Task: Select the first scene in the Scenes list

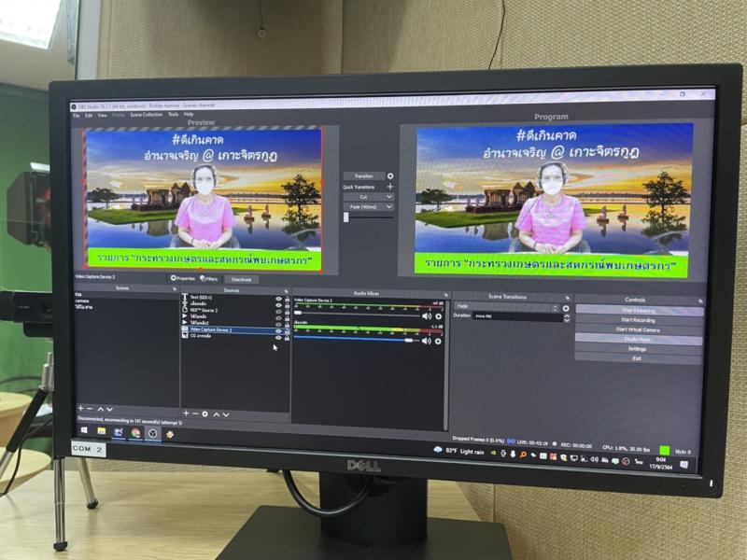Action: (78, 295)
